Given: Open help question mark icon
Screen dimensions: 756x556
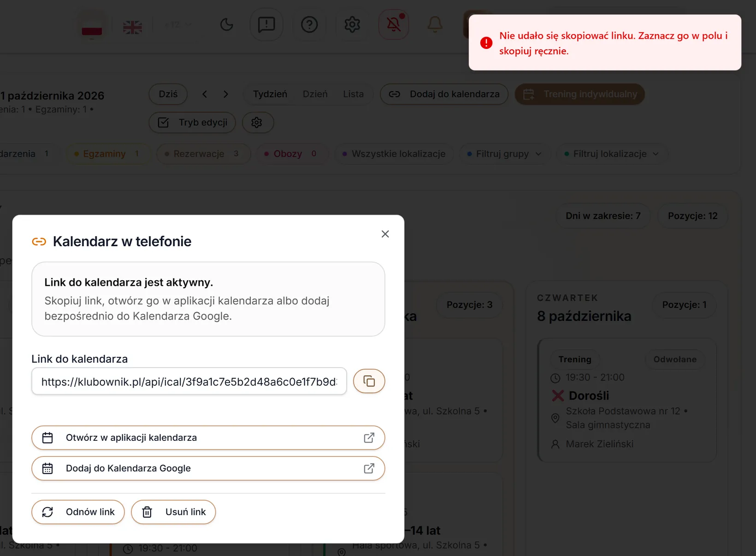Looking at the screenshot, I should [309, 24].
